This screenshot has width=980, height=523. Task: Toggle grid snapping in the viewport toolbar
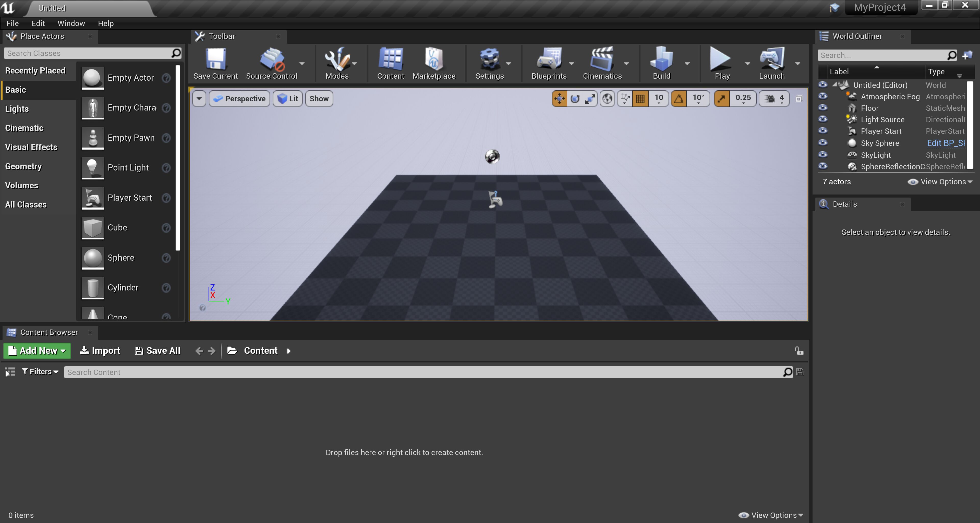tap(640, 99)
